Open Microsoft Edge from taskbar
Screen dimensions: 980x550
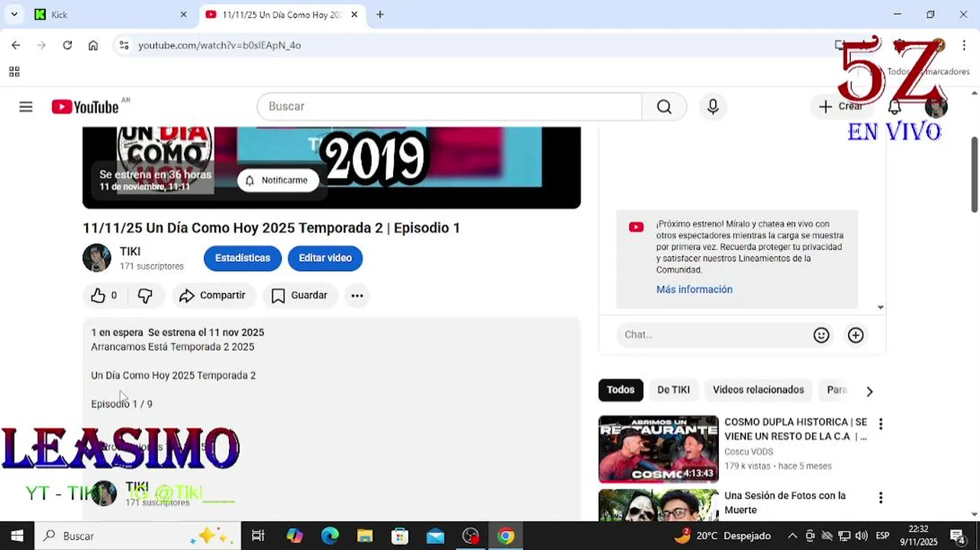[x=330, y=536]
